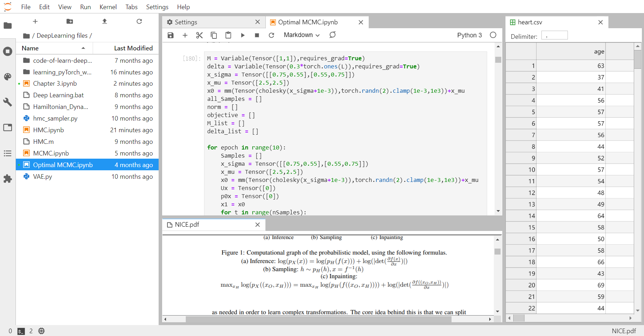Run the current notebook cell
This screenshot has width=644, height=336.
243,35
